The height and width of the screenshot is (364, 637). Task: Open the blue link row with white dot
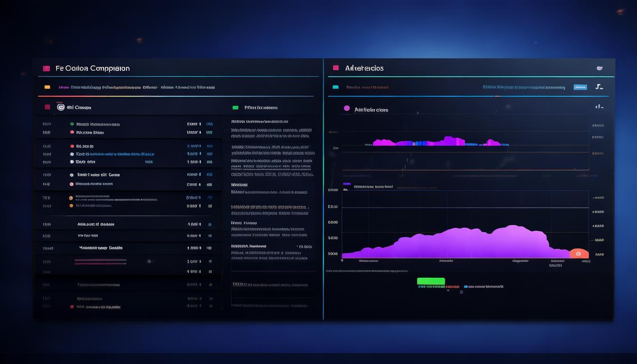click(x=115, y=154)
